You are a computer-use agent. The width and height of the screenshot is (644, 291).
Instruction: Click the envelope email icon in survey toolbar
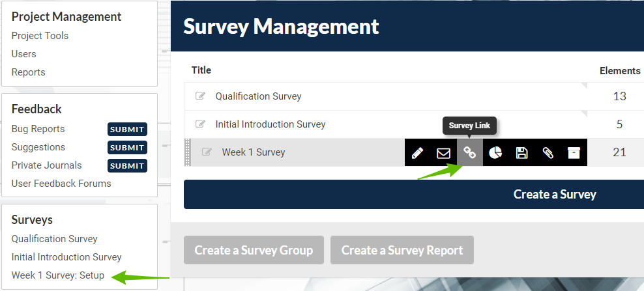pyautogui.click(x=444, y=153)
